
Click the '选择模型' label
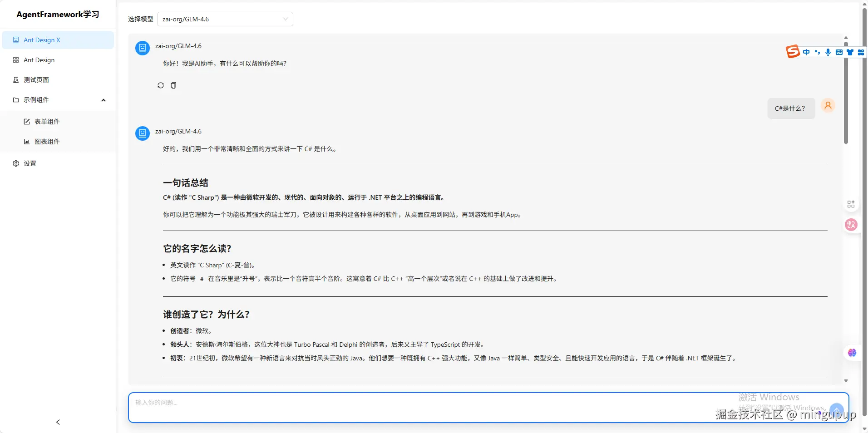[x=141, y=19]
